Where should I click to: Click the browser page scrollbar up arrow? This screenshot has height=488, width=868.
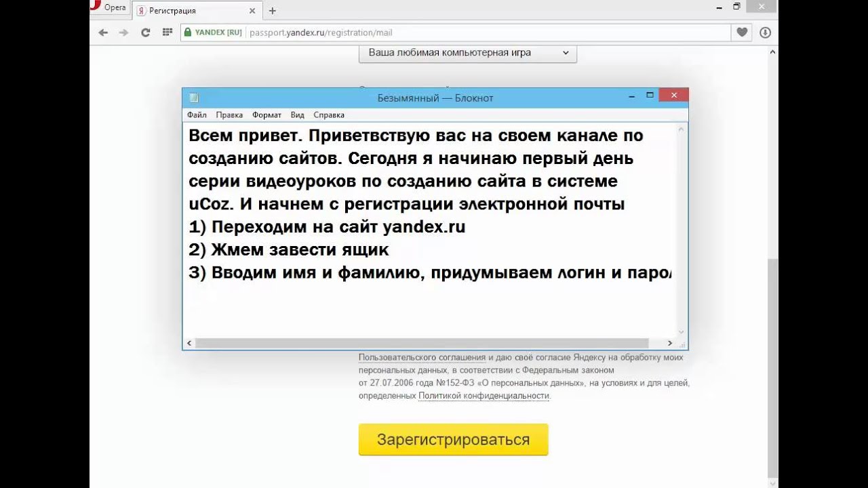773,51
